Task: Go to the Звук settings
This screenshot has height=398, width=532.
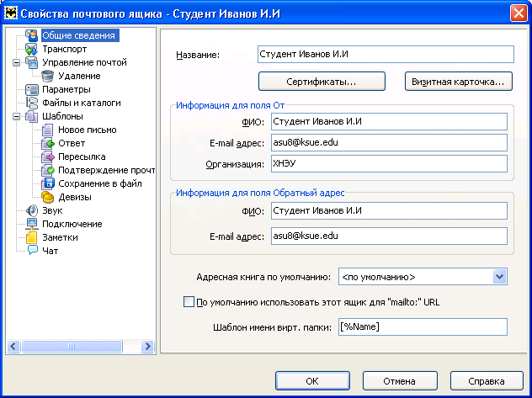Action: (x=52, y=210)
